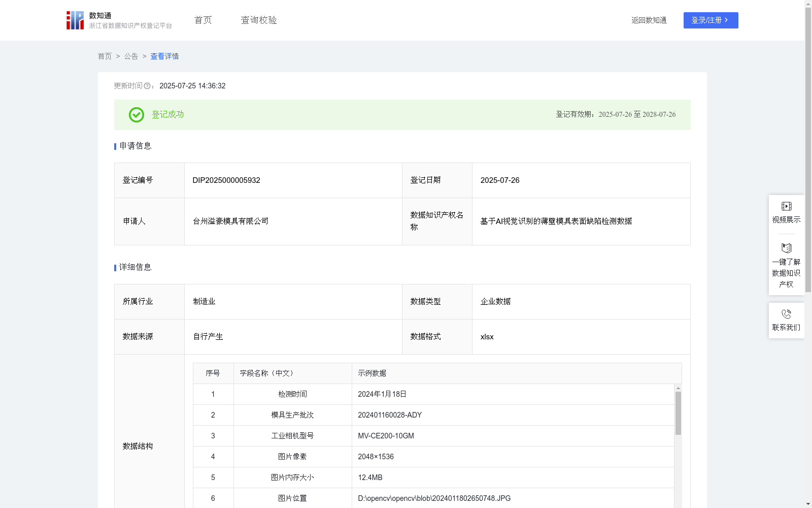
Task: Click title 基于AI视觉识别的薄壁模具表面缺陷检测数据
Action: (x=556, y=221)
